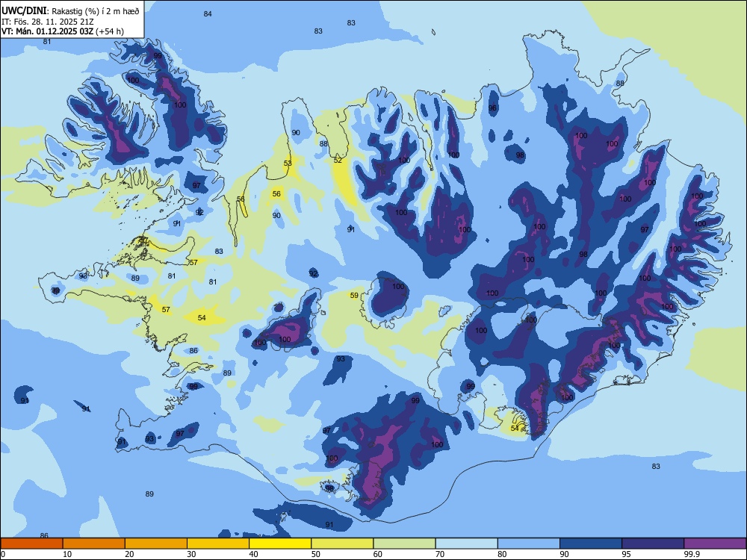This screenshot has height=560, width=747.
Task: Click the legend label '70'
Action: click(440, 554)
